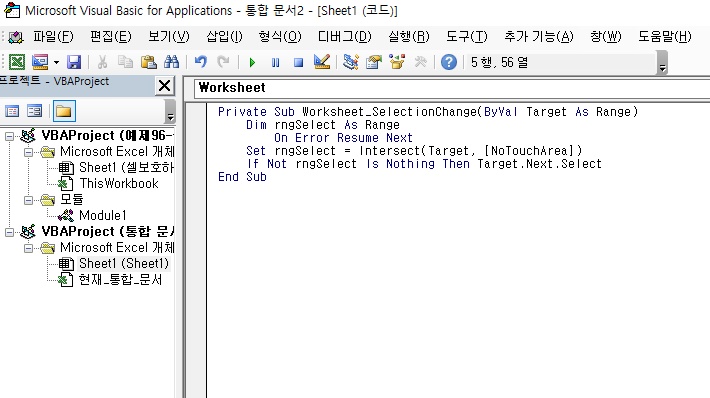710x398 pixels.
Task: Open the Worksheet object combo box
Action: [x=452, y=88]
